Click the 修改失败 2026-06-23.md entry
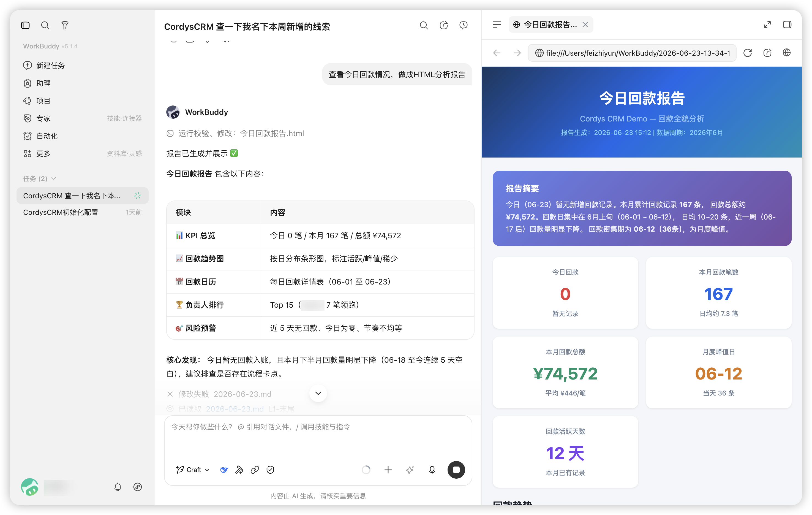 tap(220, 394)
